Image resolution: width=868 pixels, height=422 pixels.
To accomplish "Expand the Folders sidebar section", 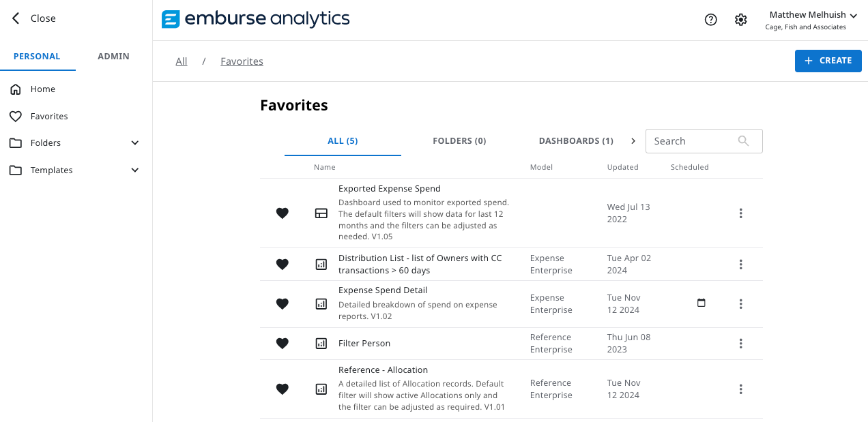I will pyautogui.click(x=134, y=142).
